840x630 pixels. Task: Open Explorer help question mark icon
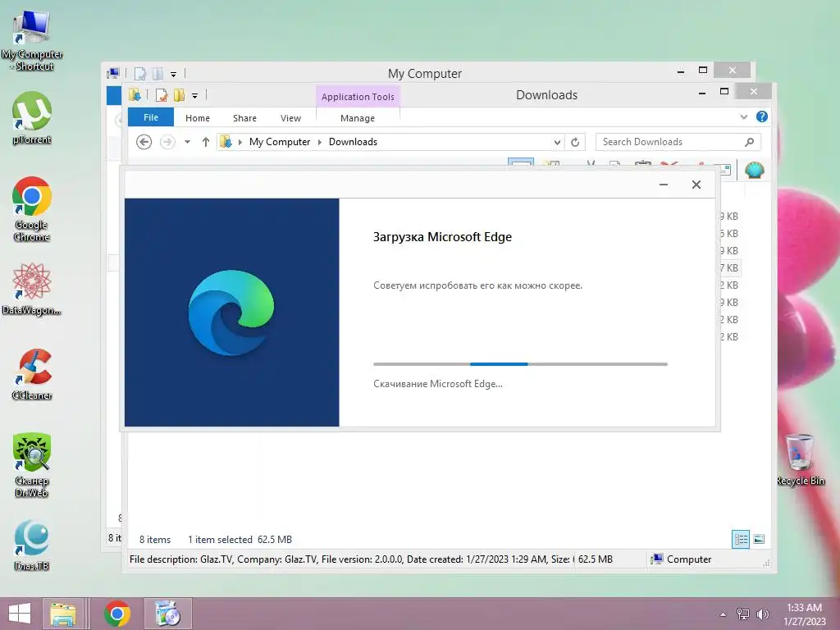pos(762,116)
